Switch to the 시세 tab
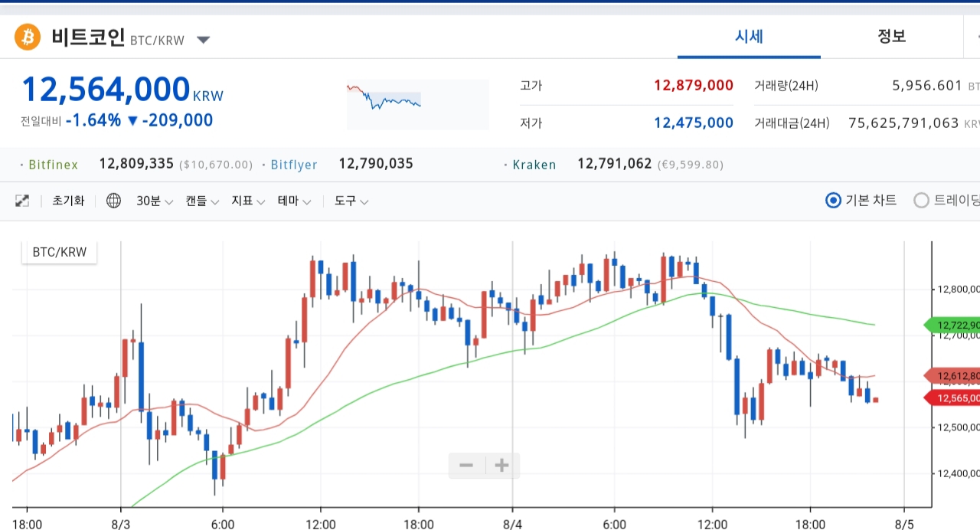Screen dimensions: 980x530 tap(749, 37)
